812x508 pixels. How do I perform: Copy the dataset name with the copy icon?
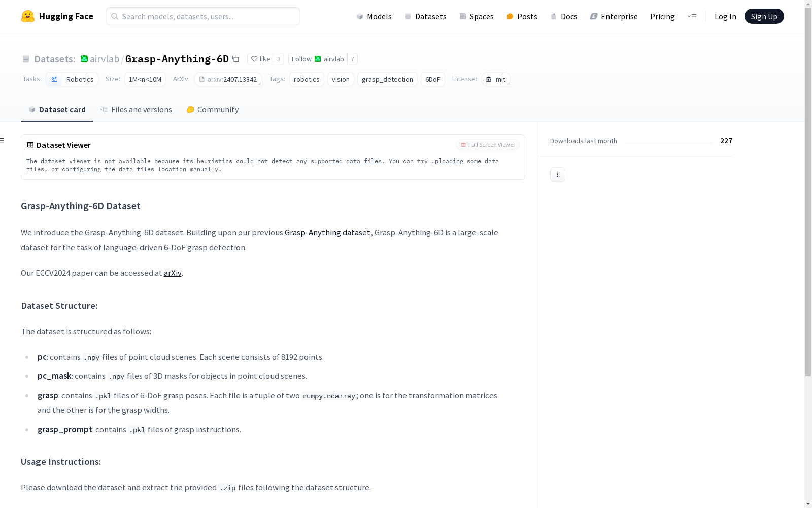point(235,59)
